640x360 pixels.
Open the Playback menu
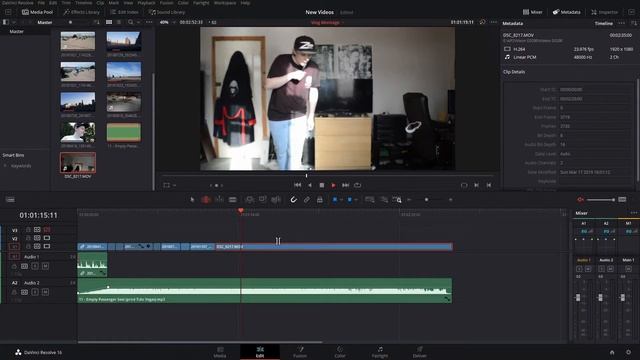click(146, 2)
